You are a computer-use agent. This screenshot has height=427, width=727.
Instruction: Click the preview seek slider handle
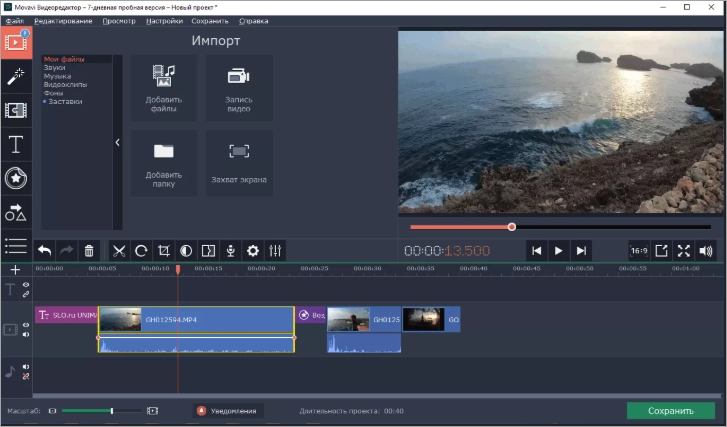[x=511, y=227]
